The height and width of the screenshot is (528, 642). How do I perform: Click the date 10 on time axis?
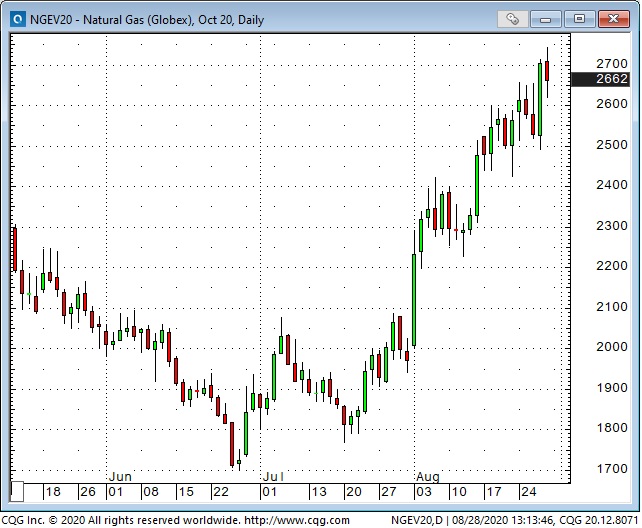coord(459,492)
